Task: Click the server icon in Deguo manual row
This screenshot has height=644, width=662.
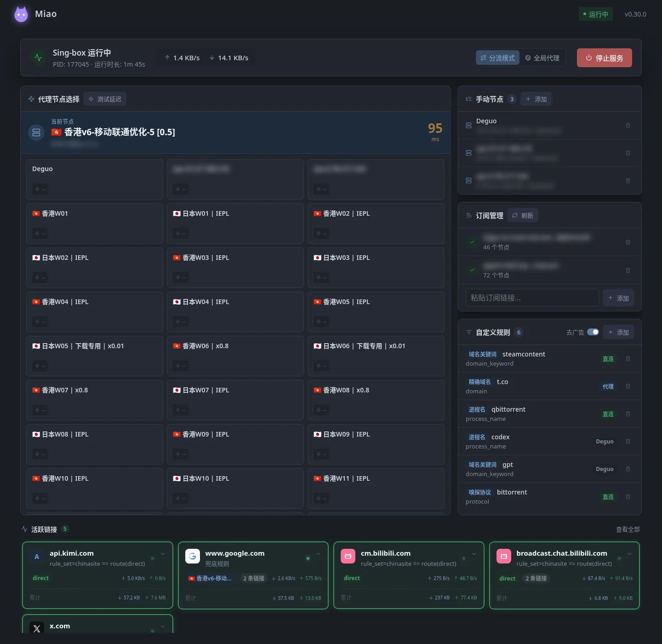Action: (468, 126)
